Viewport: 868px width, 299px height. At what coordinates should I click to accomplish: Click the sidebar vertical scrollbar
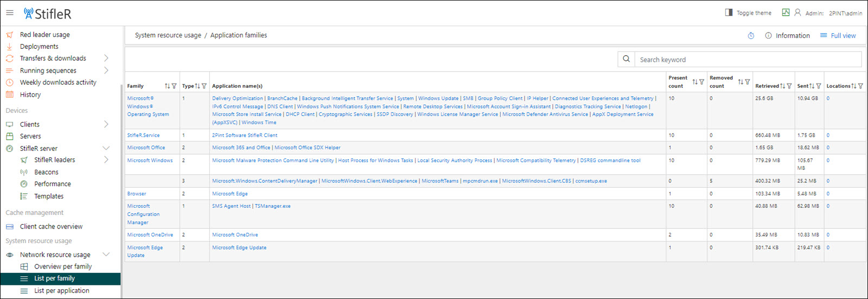(x=122, y=190)
